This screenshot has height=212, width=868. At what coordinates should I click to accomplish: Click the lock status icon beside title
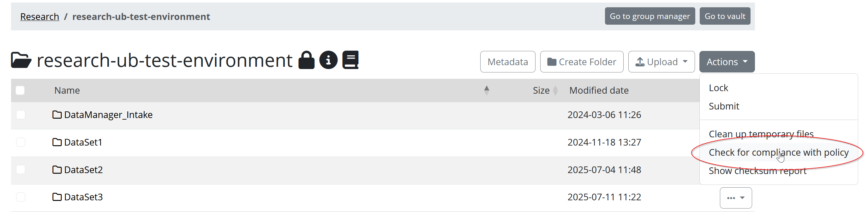coord(306,60)
